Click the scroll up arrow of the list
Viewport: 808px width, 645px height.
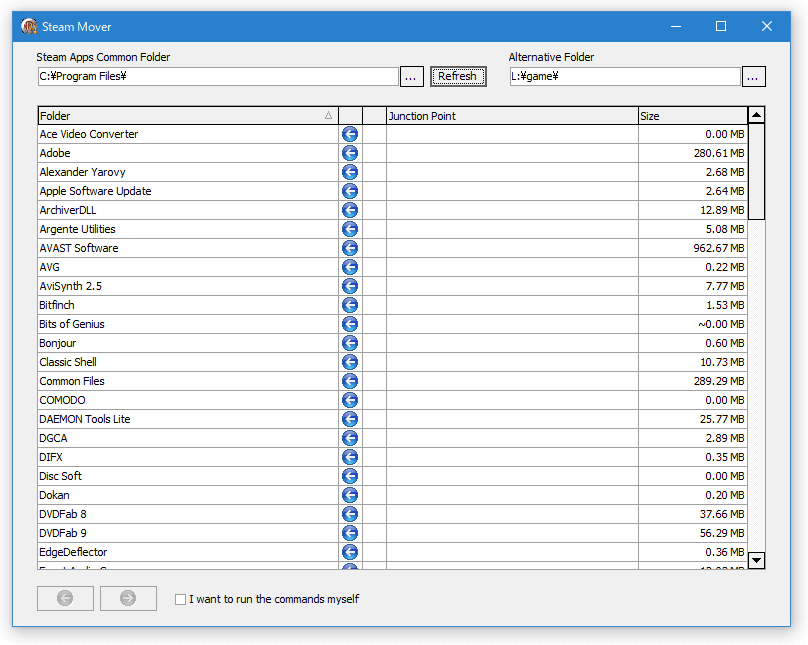pos(756,115)
